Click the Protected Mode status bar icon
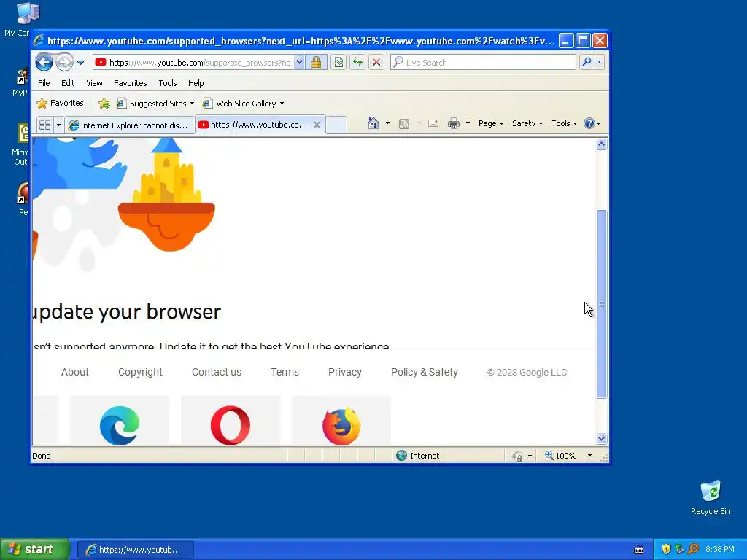This screenshot has height=560, width=747. pos(517,456)
